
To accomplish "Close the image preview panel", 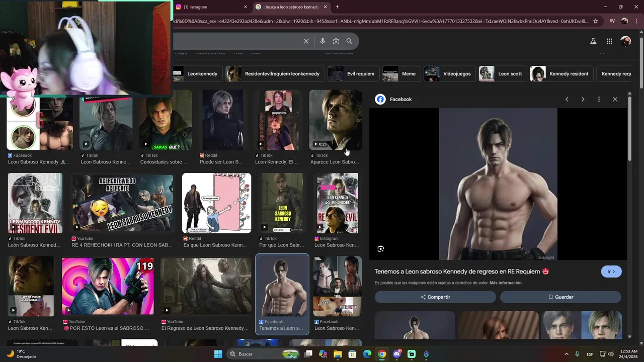I will tap(615, 100).
